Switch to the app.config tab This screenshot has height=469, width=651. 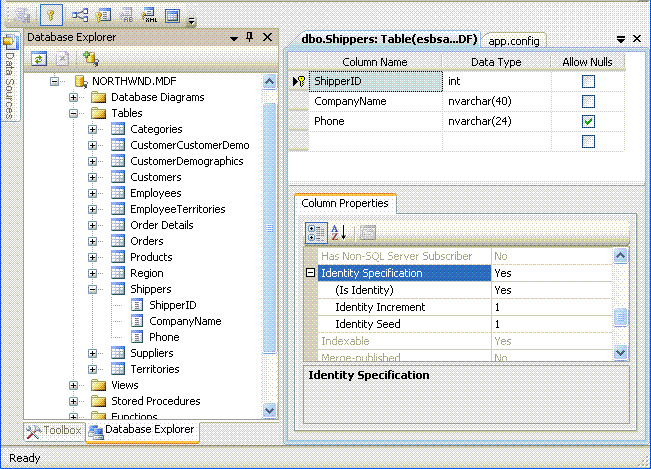coord(514,41)
